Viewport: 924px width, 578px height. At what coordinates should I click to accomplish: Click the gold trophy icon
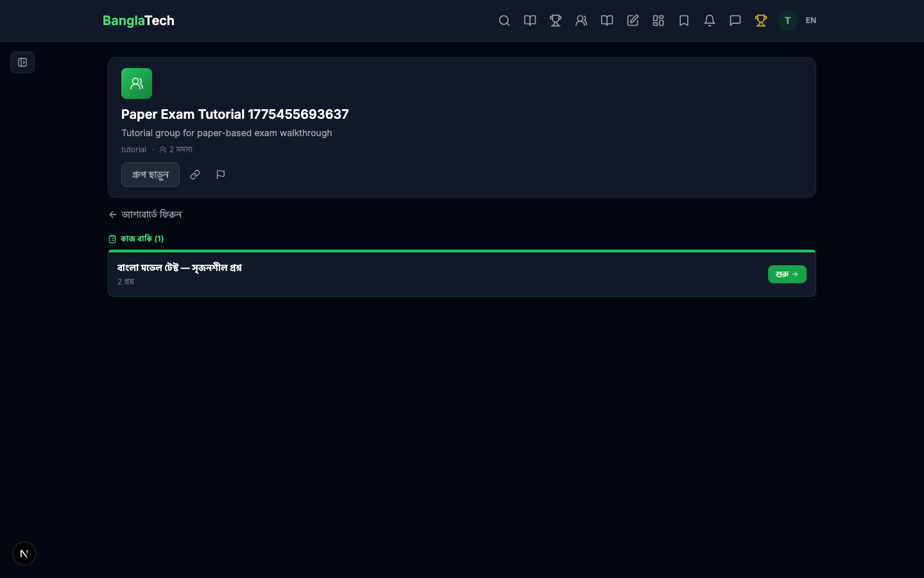point(761,21)
